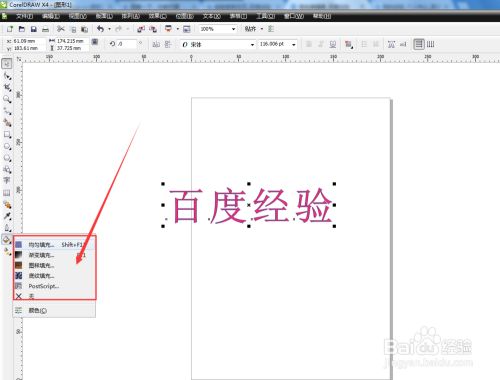Select the Table tool
This screenshot has height=380, width=500.
(7, 193)
